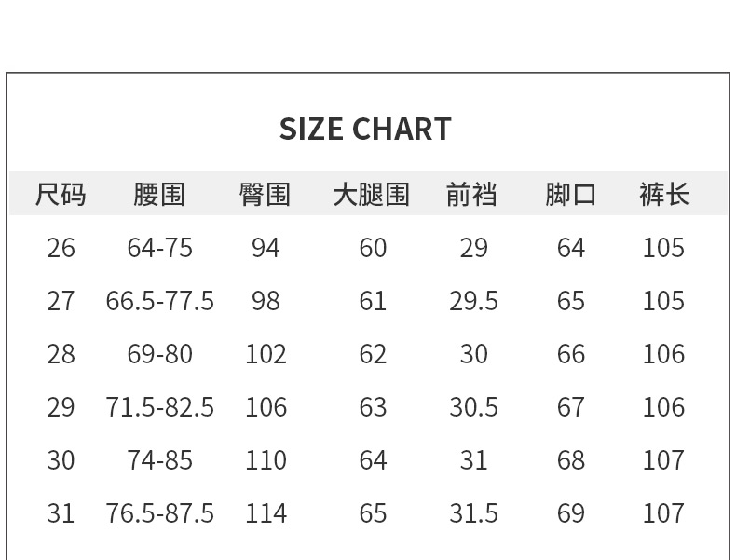Select the waist range 74-85
This screenshot has width=736, height=560.
pos(160,460)
